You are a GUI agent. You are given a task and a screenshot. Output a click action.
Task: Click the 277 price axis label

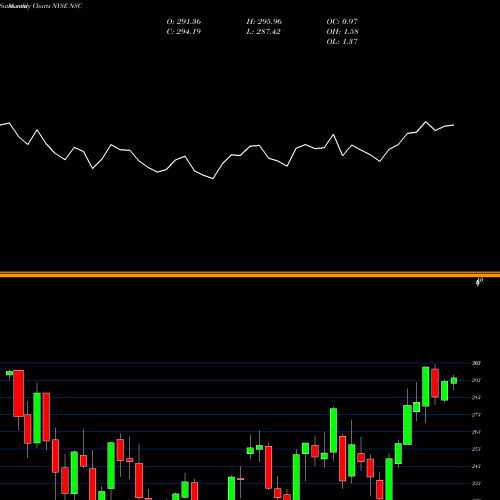coord(476,415)
